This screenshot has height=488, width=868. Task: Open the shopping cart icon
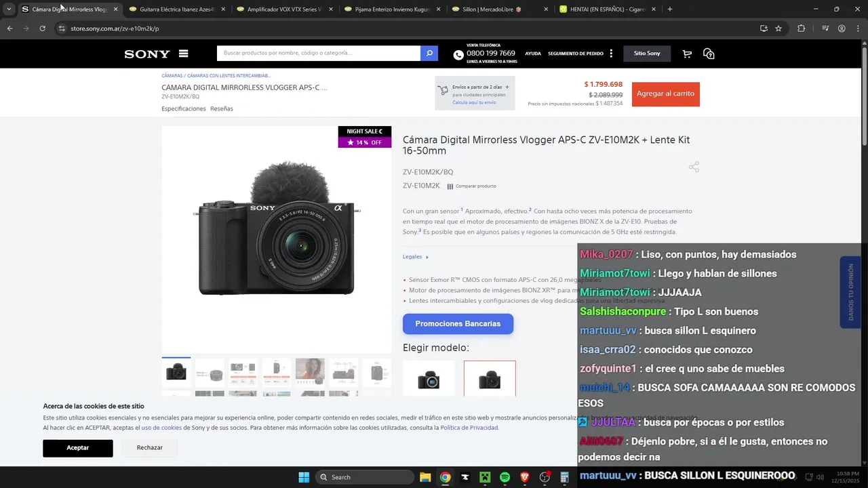687,54
